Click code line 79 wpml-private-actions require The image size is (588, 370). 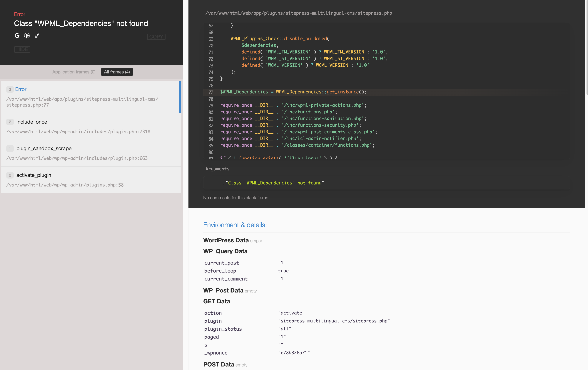tap(293, 105)
